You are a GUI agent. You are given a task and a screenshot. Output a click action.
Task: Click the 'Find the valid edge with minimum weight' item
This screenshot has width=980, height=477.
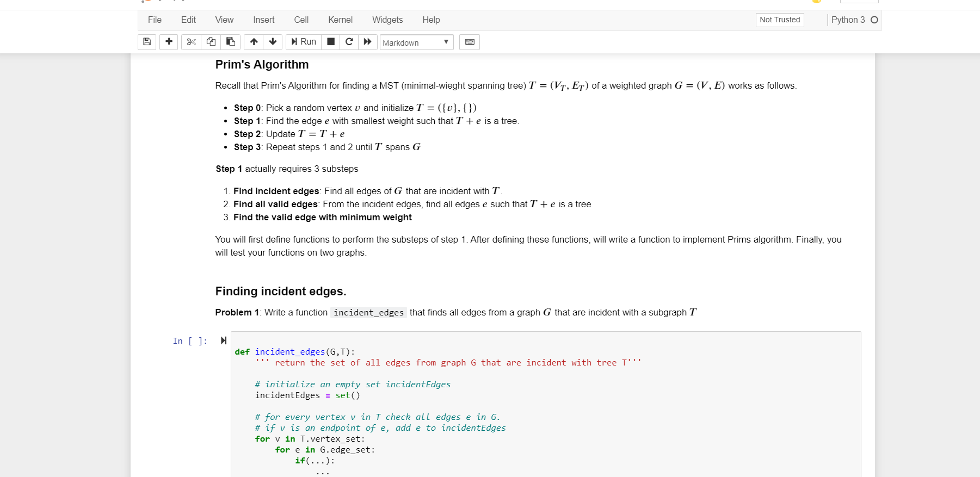click(322, 217)
